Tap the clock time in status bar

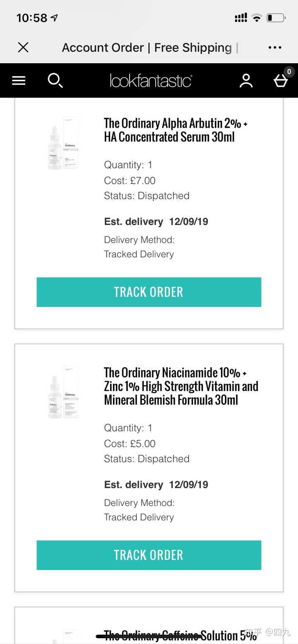tap(32, 18)
